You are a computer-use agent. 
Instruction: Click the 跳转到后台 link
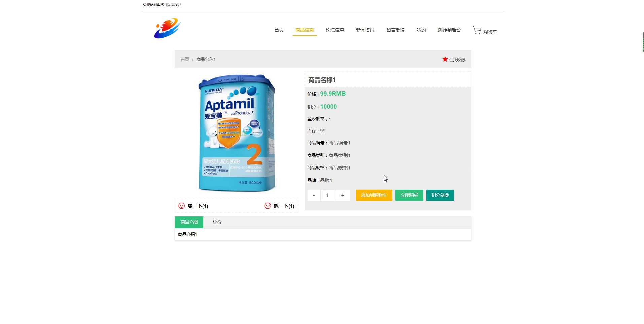[449, 30]
